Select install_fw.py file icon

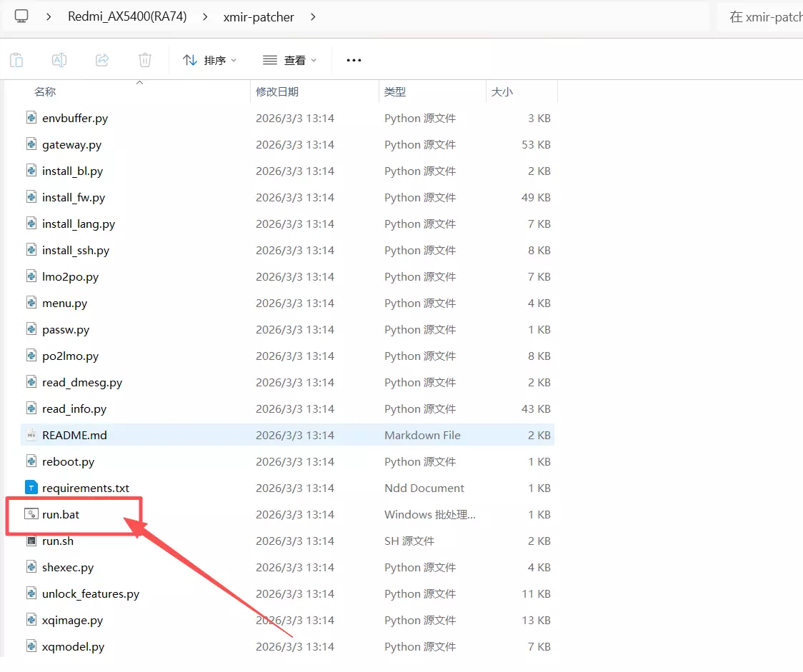click(x=31, y=197)
